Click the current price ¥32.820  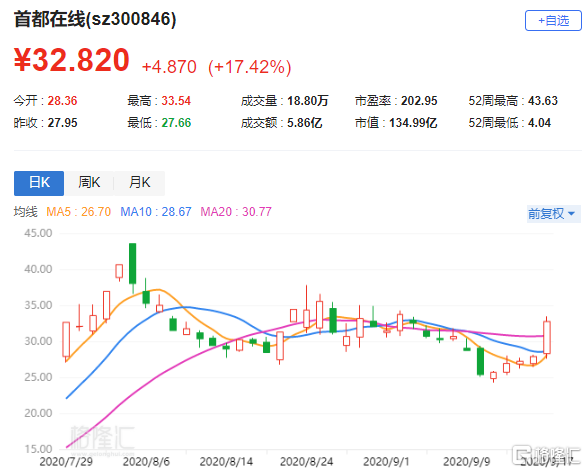[72, 60]
